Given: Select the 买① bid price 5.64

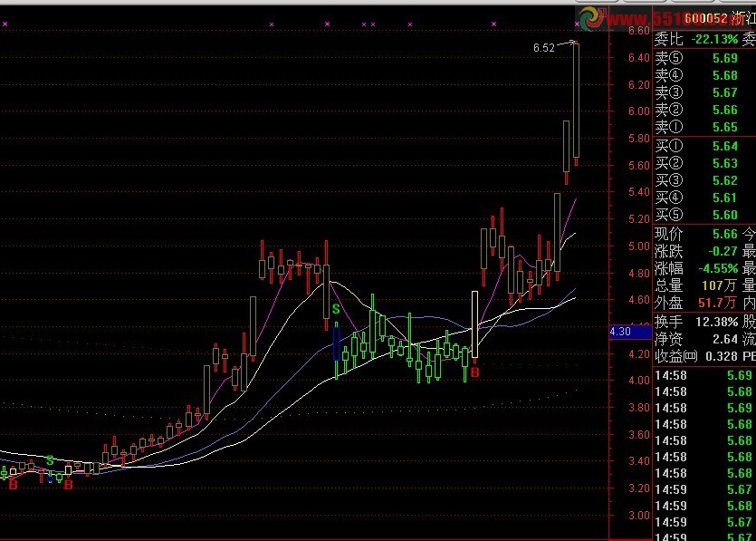Looking at the screenshot, I should point(724,146).
